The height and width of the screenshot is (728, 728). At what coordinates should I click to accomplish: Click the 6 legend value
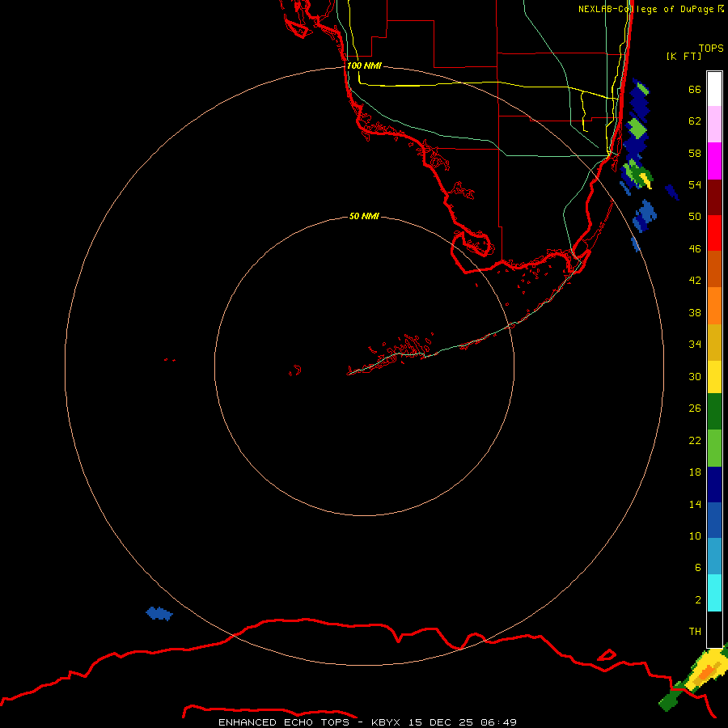point(697,567)
